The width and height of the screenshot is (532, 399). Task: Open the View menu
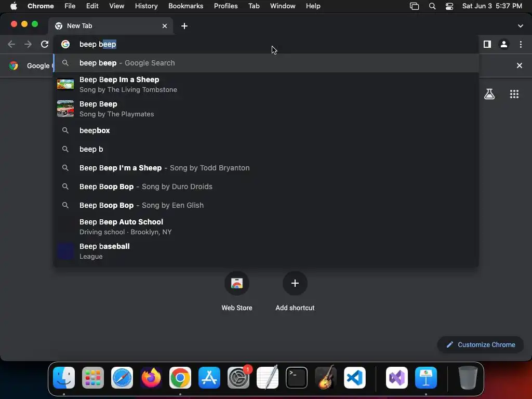(116, 6)
